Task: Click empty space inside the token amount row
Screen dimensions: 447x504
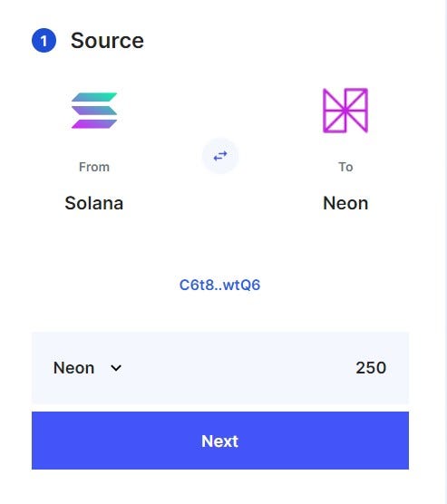Action: click(238, 368)
